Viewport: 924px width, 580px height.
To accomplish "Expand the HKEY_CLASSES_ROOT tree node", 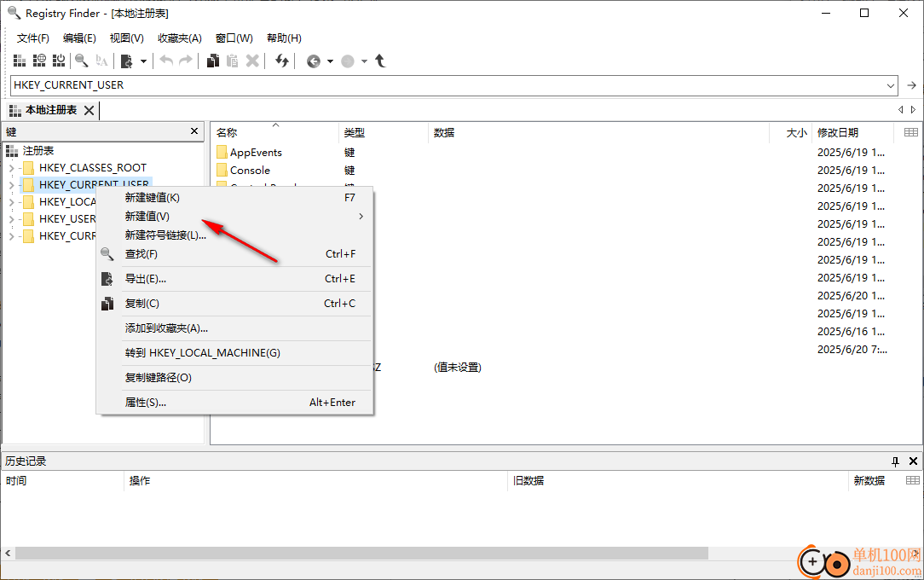I will [11, 168].
